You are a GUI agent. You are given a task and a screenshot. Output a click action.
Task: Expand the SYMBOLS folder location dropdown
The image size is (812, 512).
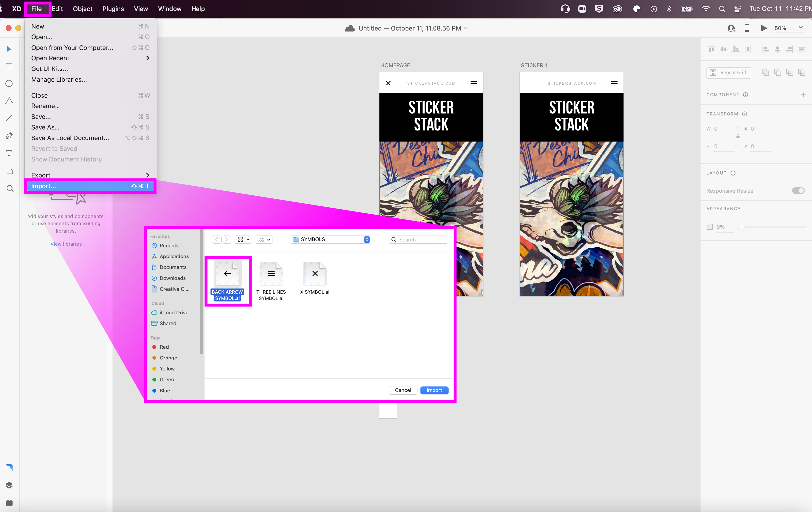367,239
